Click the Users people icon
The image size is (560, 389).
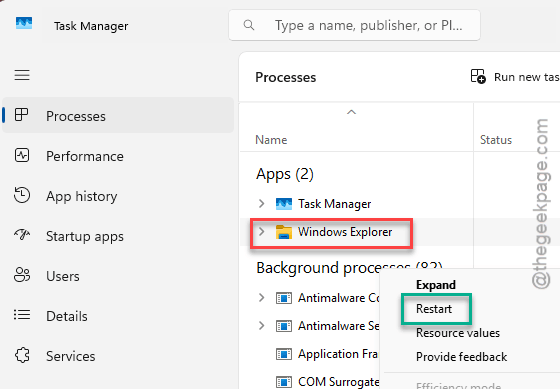[22, 275]
